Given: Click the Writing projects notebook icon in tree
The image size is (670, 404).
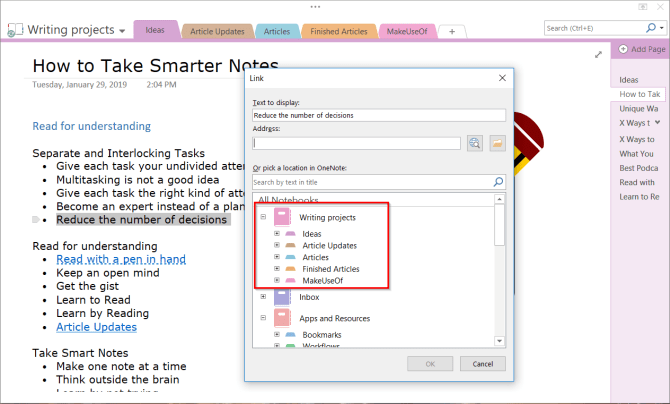Looking at the screenshot, I should pyautogui.click(x=281, y=217).
